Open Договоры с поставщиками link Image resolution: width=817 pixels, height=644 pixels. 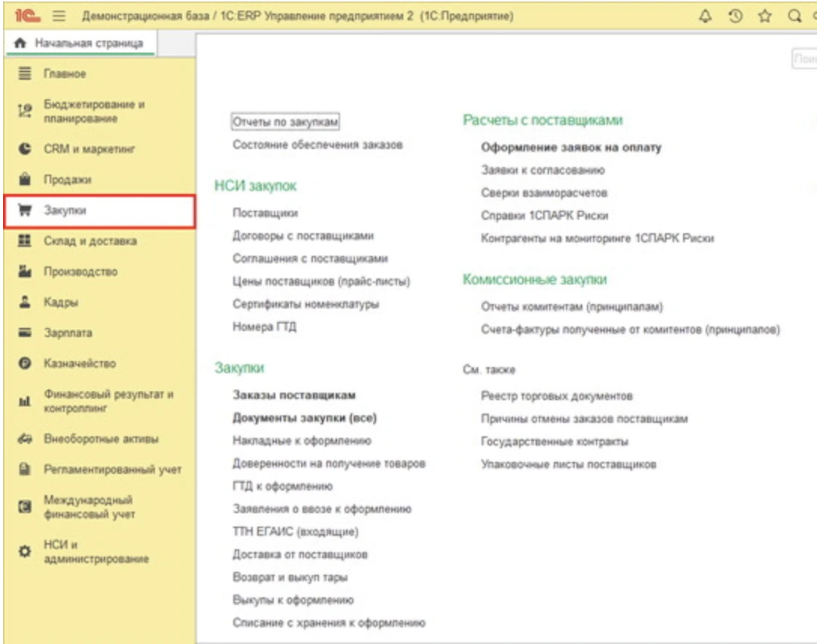303,235
